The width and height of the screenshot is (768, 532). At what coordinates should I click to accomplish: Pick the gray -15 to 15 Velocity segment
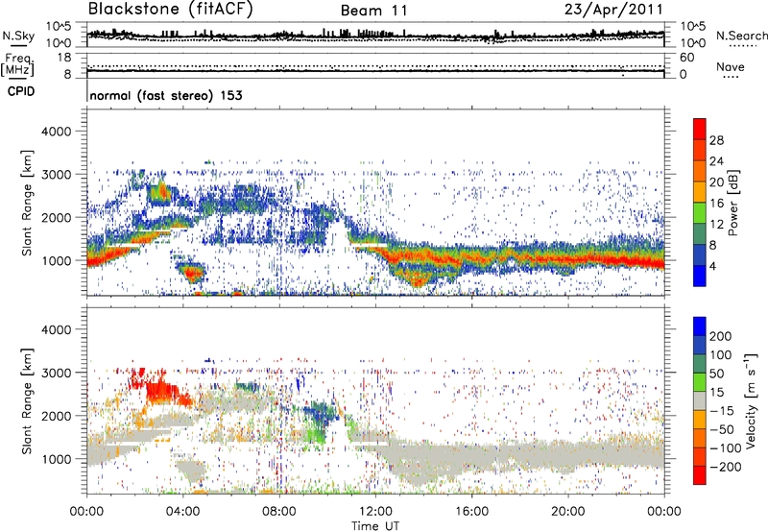pyautogui.click(x=700, y=401)
